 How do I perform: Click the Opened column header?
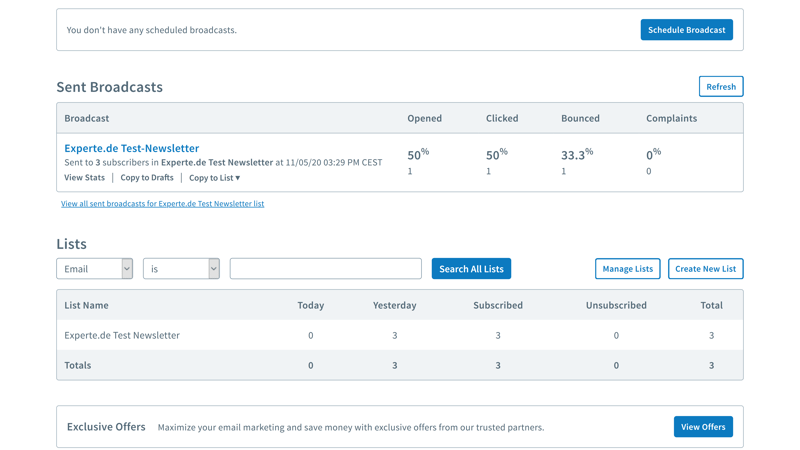[424, 118]
